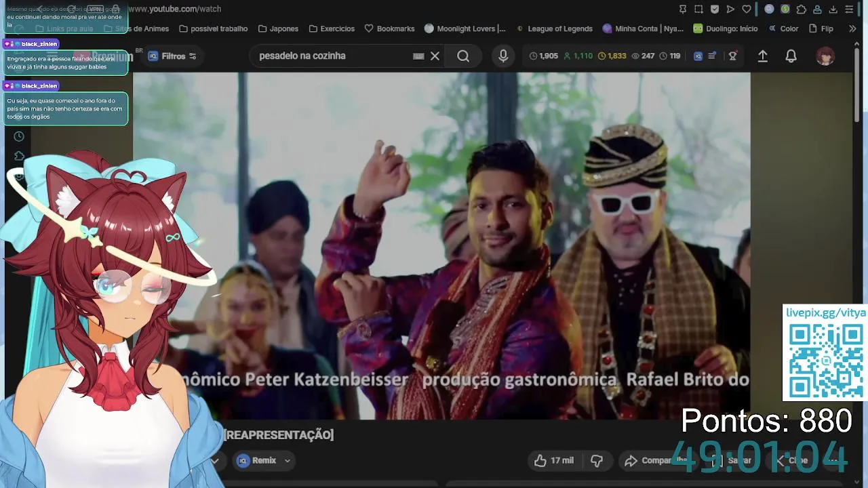The height and width of the screenshot is (488, 868).
Task: Click the yellow 1,833 statistic
Action: [x=612, y=56]
